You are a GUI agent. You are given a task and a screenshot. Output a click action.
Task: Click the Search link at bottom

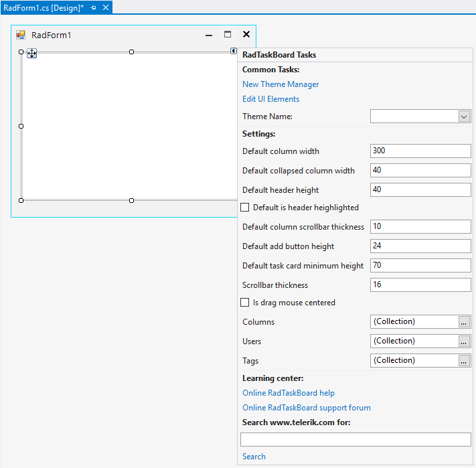[254, 457]
